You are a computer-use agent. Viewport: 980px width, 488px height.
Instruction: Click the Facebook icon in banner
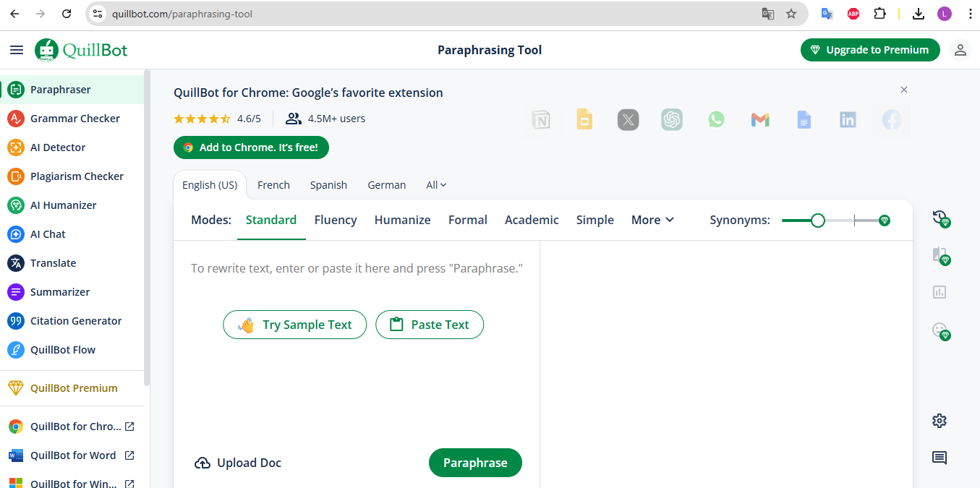(892, 119)
